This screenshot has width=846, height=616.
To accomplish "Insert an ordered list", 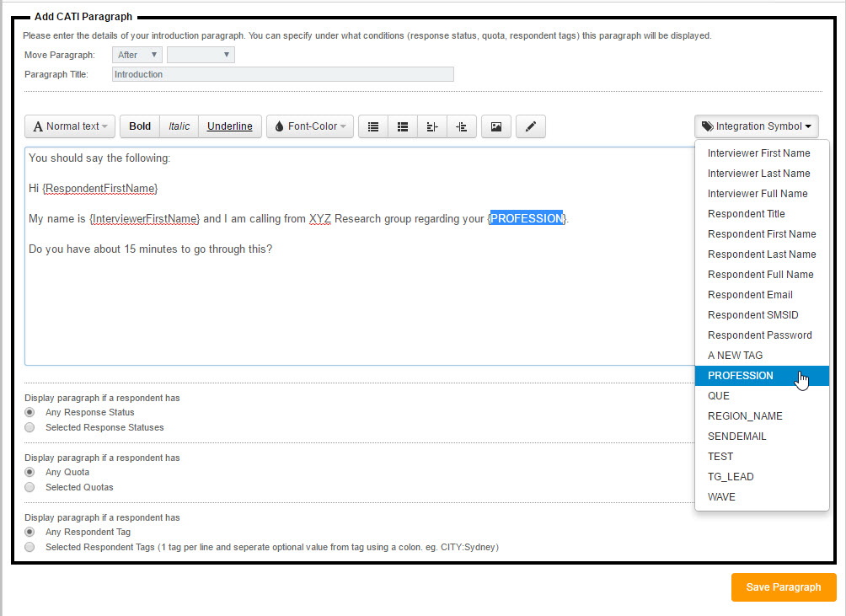I will click(403, 126).
